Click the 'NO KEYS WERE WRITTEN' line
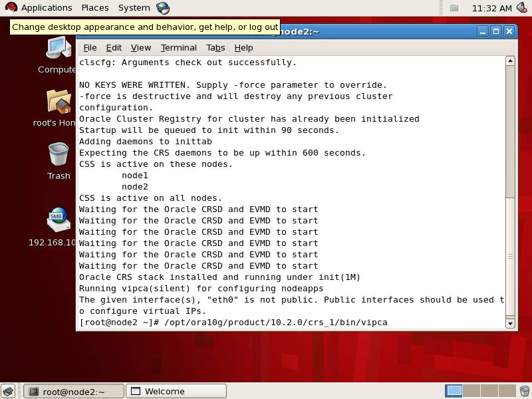 [233, 85]
